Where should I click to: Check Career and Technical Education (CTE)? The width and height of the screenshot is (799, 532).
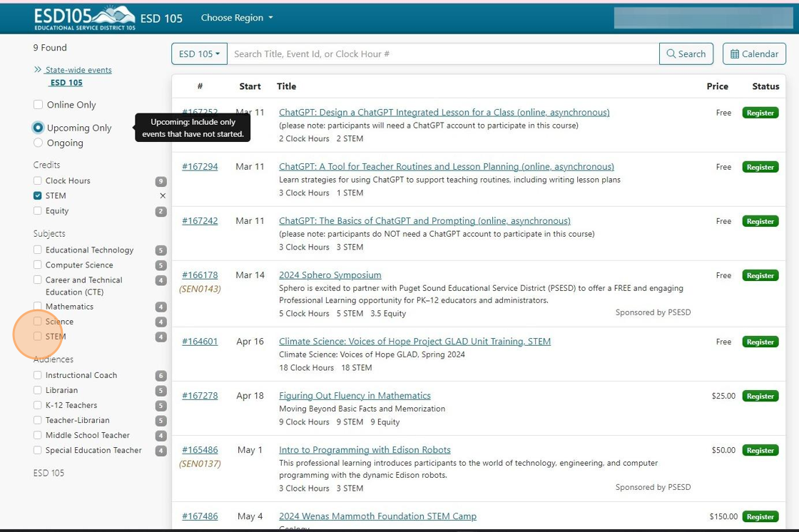point(38,280)
